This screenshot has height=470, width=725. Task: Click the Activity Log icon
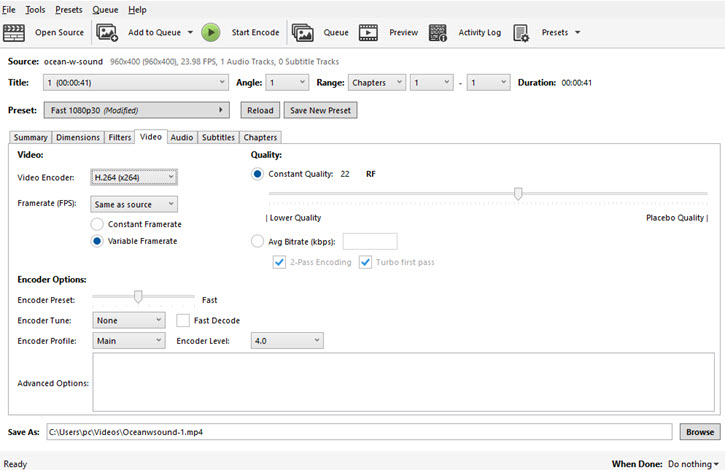coord(437,33)
